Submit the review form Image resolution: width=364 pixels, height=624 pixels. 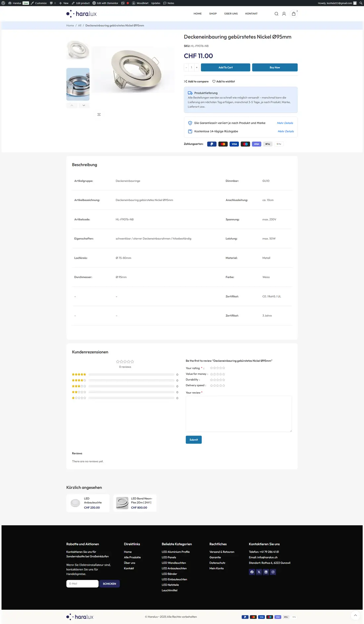[194, 440]
